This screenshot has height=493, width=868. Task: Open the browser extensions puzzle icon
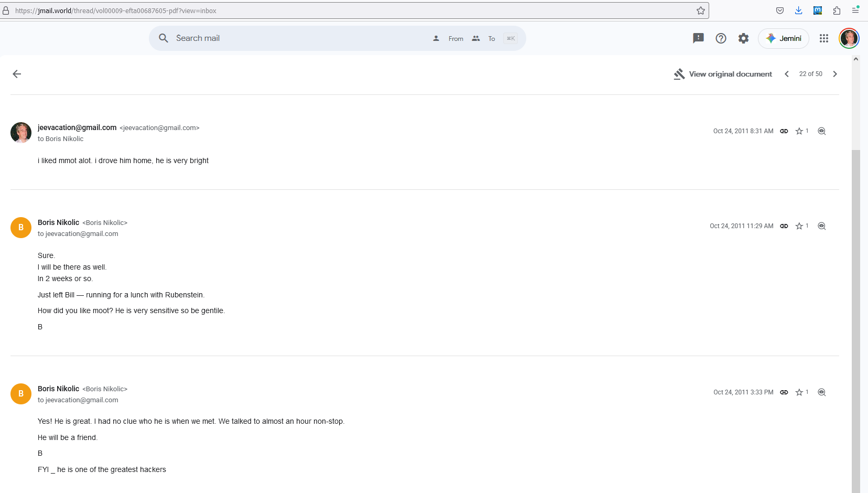837,10
